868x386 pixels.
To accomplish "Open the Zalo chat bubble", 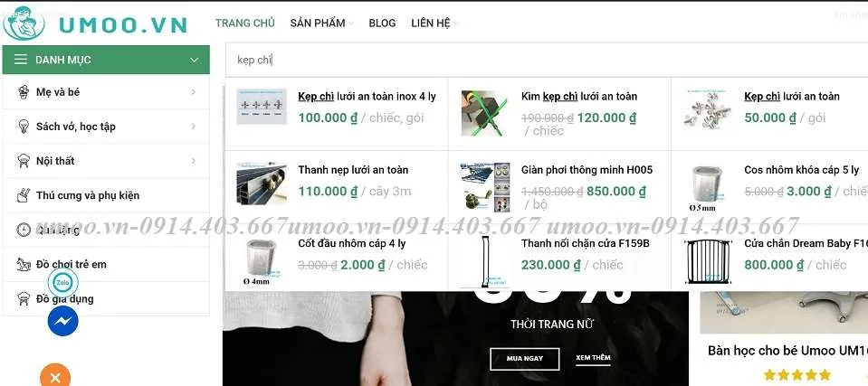I will click(x=62, y=283).
